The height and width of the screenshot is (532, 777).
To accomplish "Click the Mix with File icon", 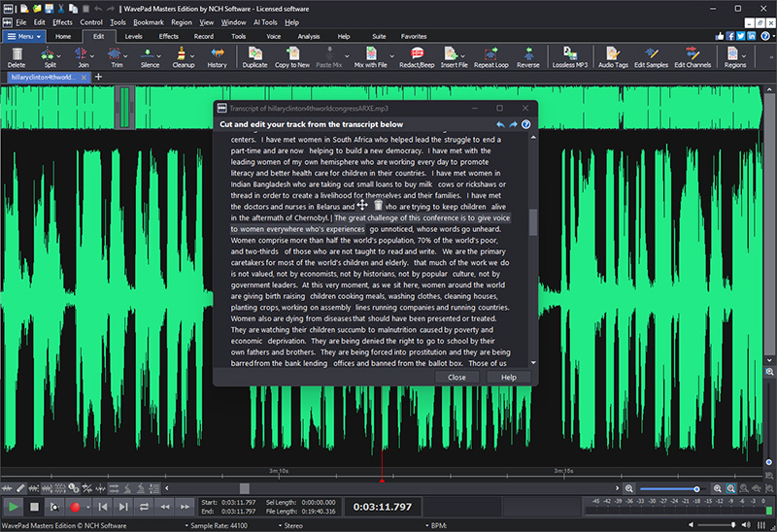I will click(371, 54).
